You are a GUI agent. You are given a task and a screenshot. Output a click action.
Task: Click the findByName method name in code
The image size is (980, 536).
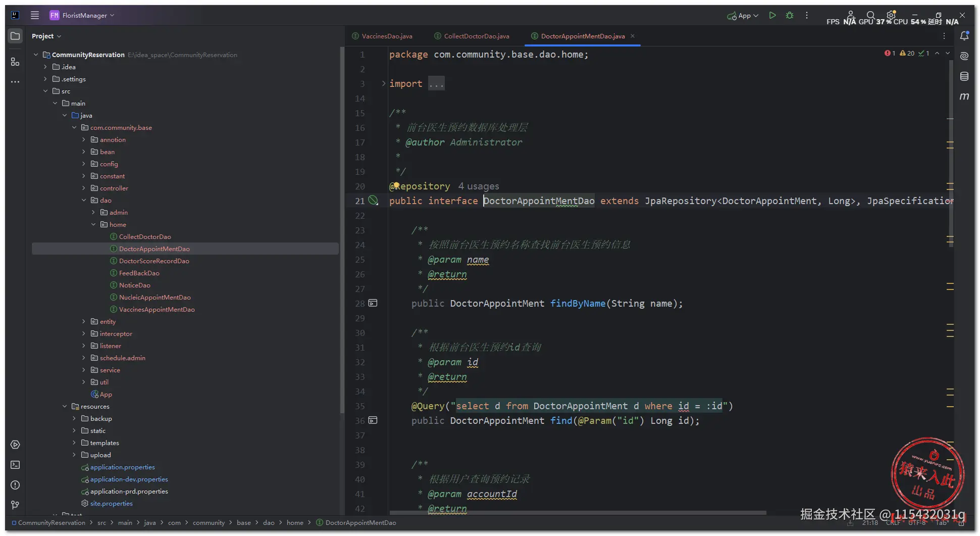click(578, 304)
